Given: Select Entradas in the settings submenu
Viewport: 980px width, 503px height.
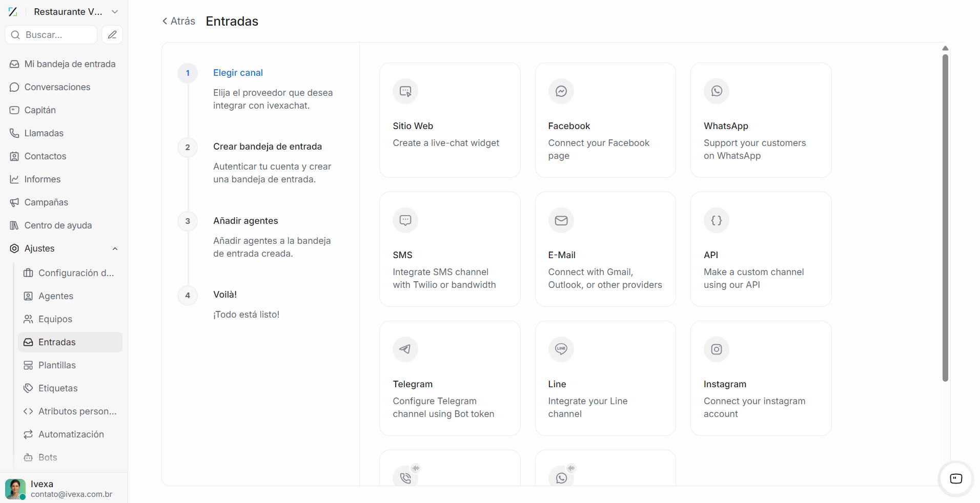Looking at the screenshot, I should point(70,342).
